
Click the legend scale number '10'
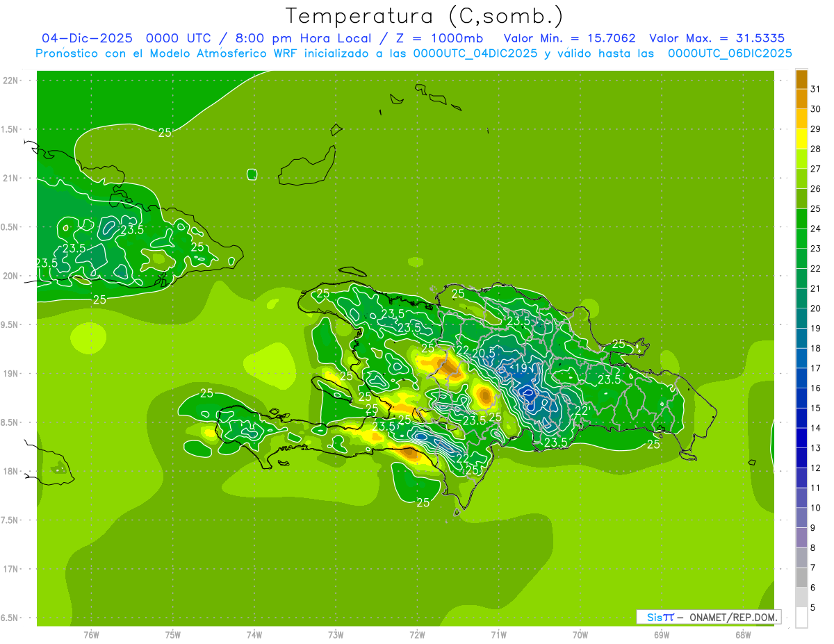[816, 509]
